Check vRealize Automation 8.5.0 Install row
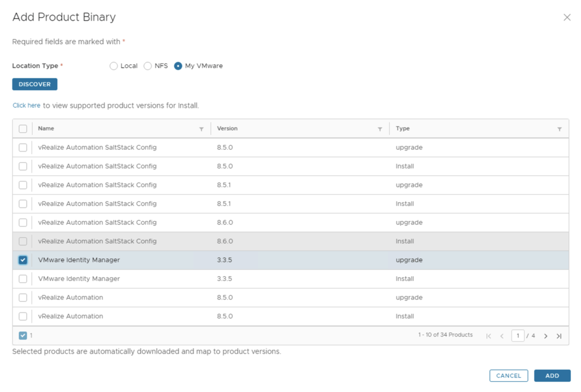This screenshot has width=581, height=392. click(23, 316)
